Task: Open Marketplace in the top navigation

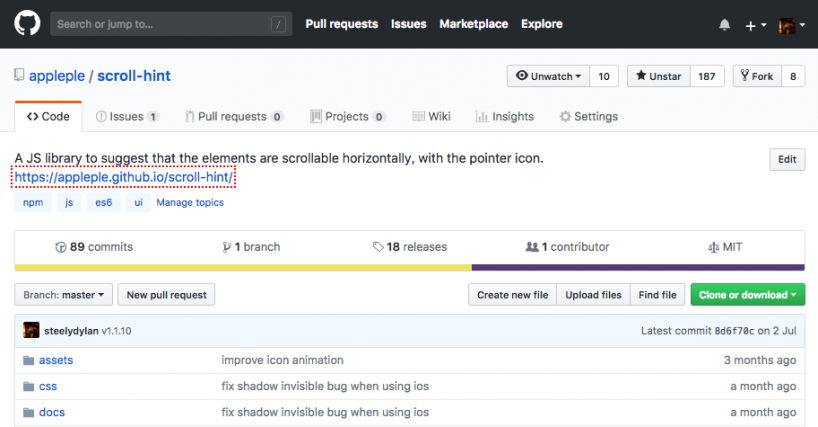Action: point(474,24)
